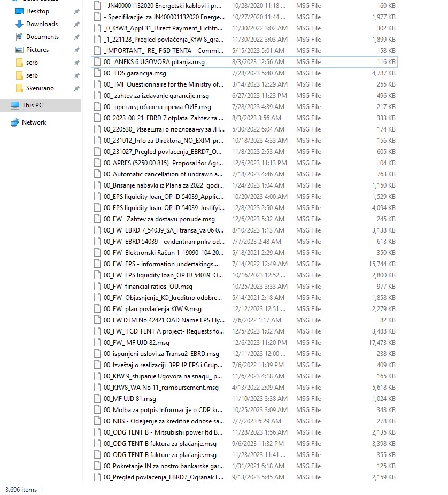Select file 00_EPS liquidity loan_OP ID 54039_Applic

coord(164,197)
